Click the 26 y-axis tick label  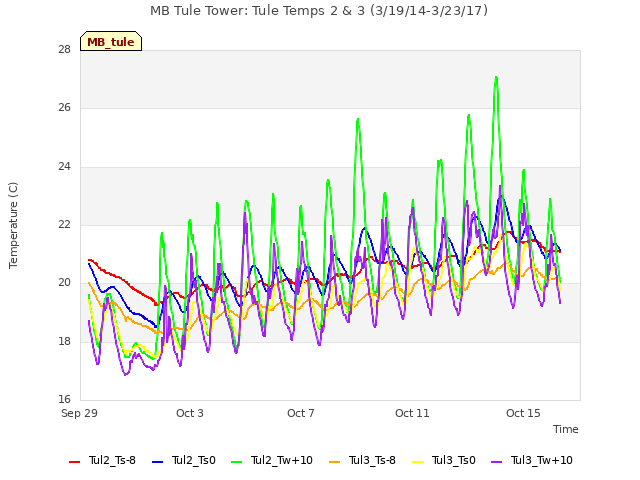(64, 108)
